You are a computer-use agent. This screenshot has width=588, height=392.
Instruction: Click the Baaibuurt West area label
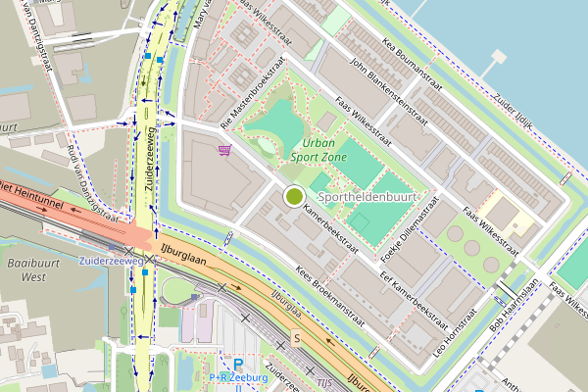click(x=33, y=270)
